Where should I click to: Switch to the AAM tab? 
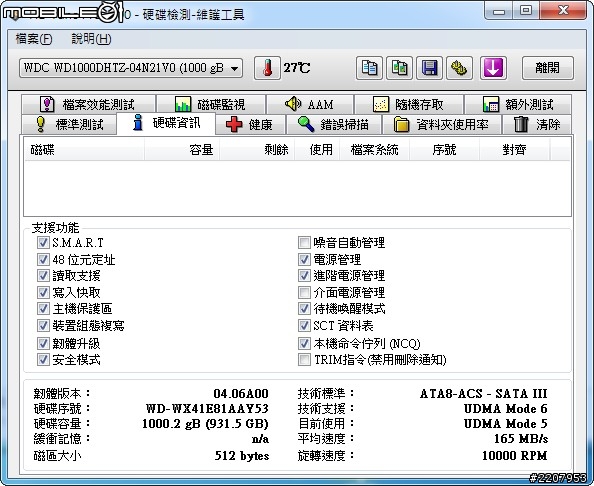pos(310,104)
